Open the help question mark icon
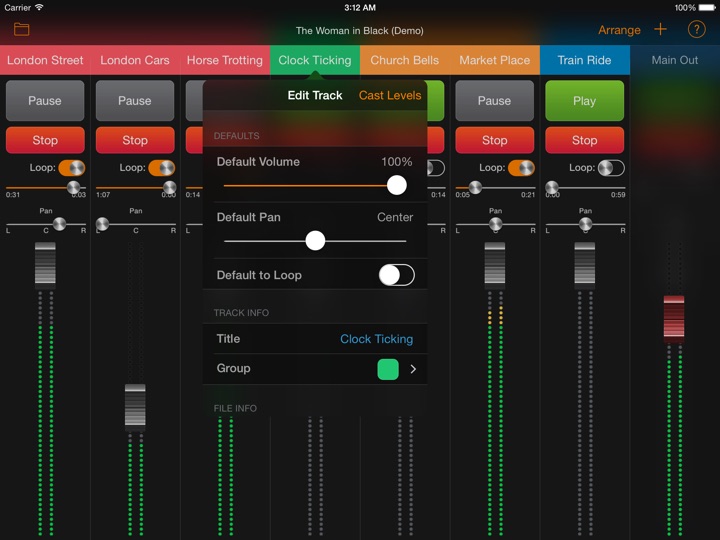Viewport: 720px width, 540px height. 696,29
